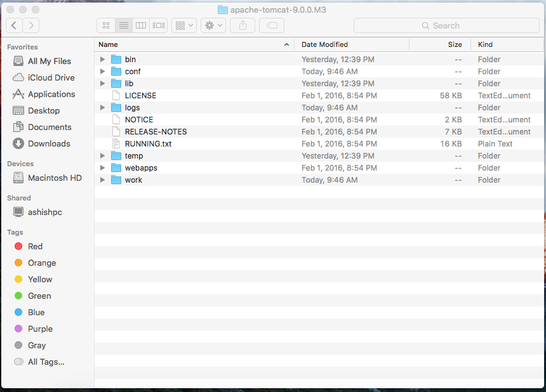Select the conf folder icon
Screen dimensions: 546x392
(x=116, y=71)
